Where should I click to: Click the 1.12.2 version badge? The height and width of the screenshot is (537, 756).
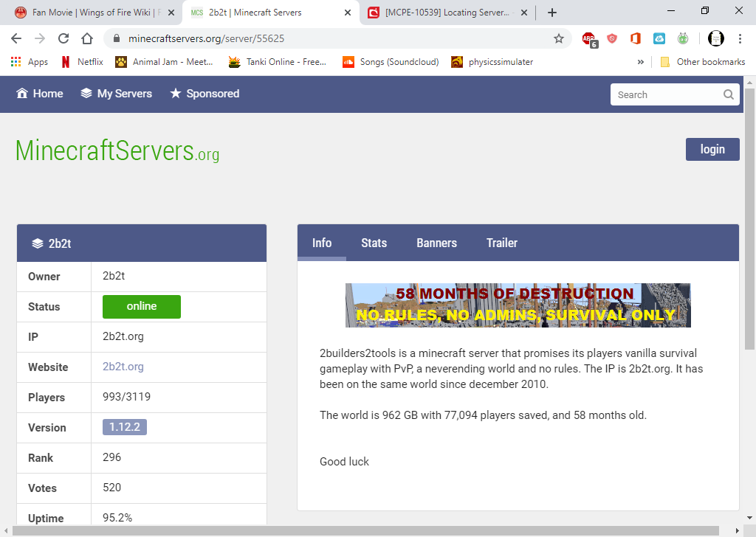click(x=124, y=426)
